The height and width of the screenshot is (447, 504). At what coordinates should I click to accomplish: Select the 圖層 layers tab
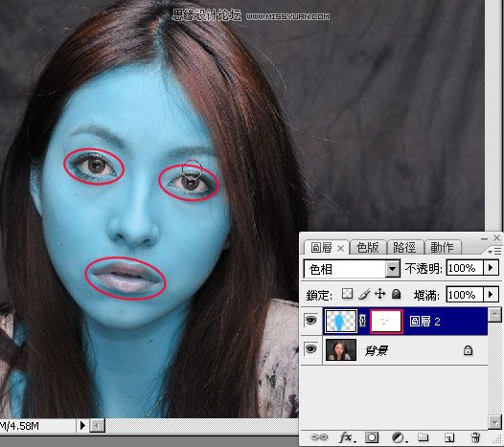[321, 248]
